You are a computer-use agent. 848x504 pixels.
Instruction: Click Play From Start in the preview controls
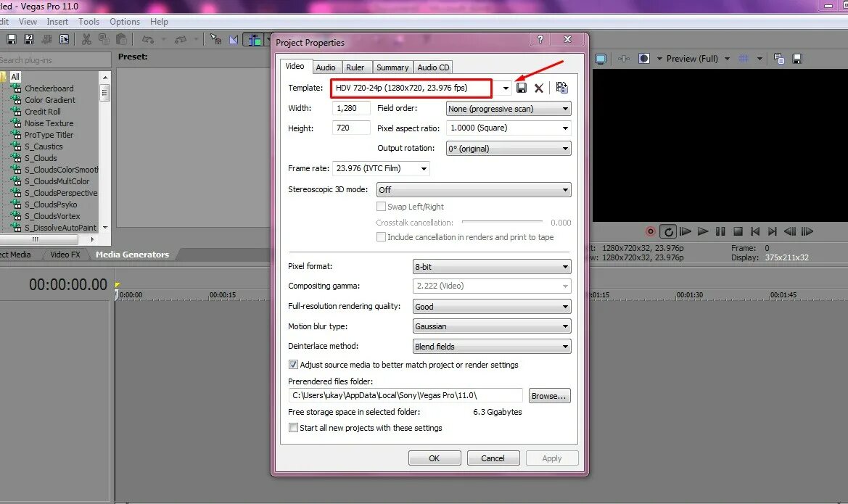pos(686,231)
